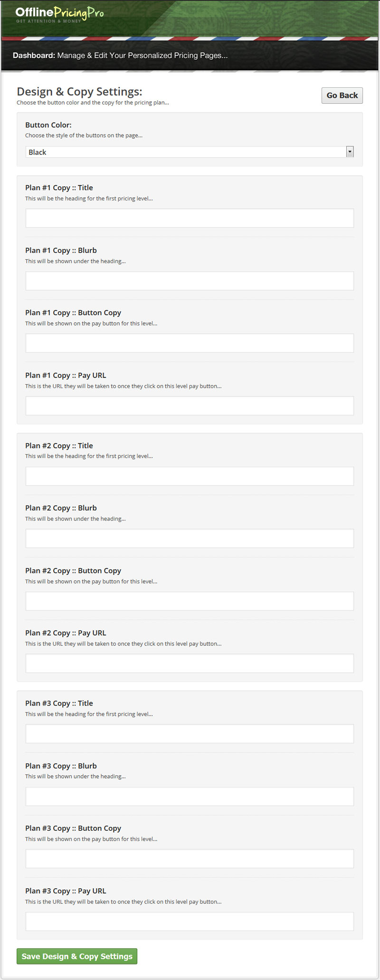The height and width of the screenshot is (980, 380).
Task: Click the Go Back button
Action: (x=342, y=95)
